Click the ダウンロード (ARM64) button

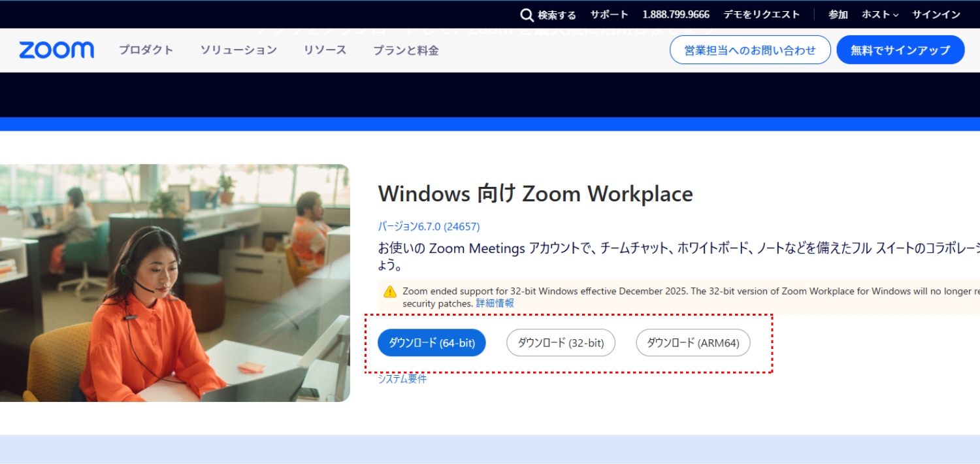pyautogui.click(x=693, y=342)
